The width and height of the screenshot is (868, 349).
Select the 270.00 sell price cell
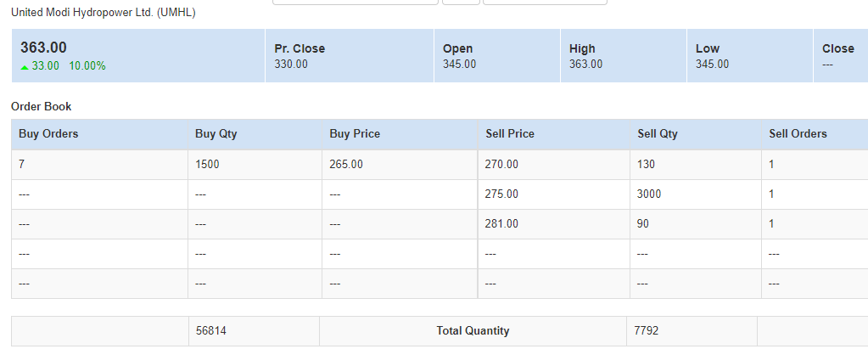point(553,165)
